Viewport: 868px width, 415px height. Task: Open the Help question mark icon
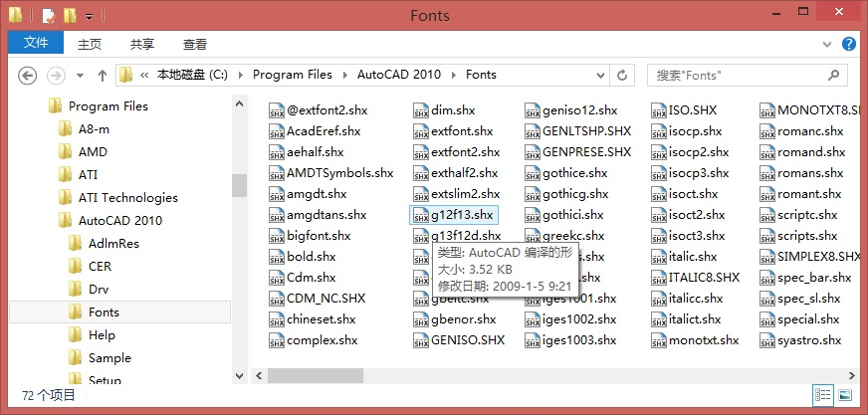(x=849, y=44)
